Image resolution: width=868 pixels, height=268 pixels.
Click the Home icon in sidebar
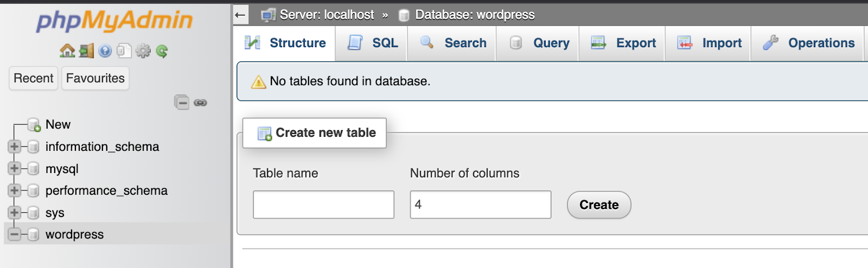point(67,51)
